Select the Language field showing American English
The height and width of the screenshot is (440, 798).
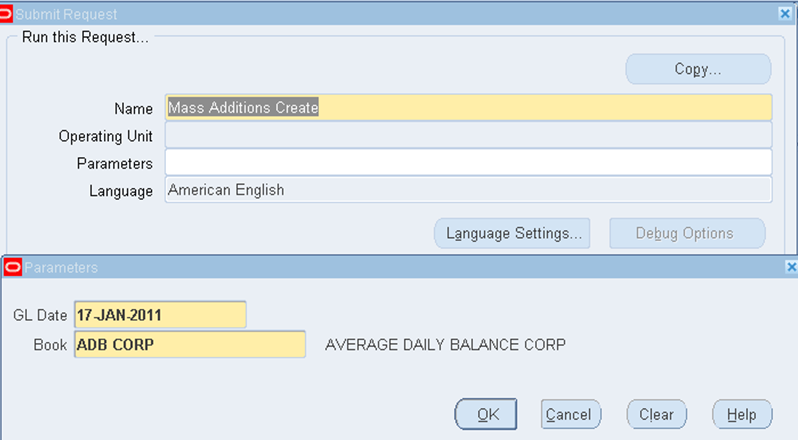(x=468, y=190)
